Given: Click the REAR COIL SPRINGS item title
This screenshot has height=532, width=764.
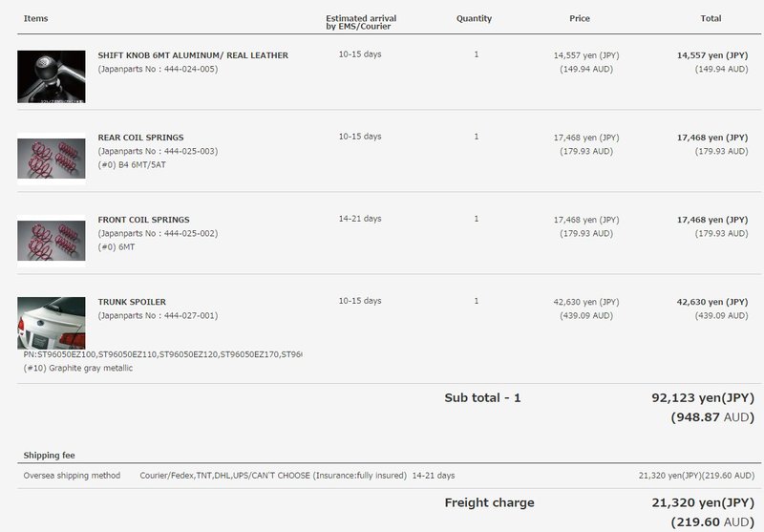Looking at the screenshot, I should click(x=140, y=138).
